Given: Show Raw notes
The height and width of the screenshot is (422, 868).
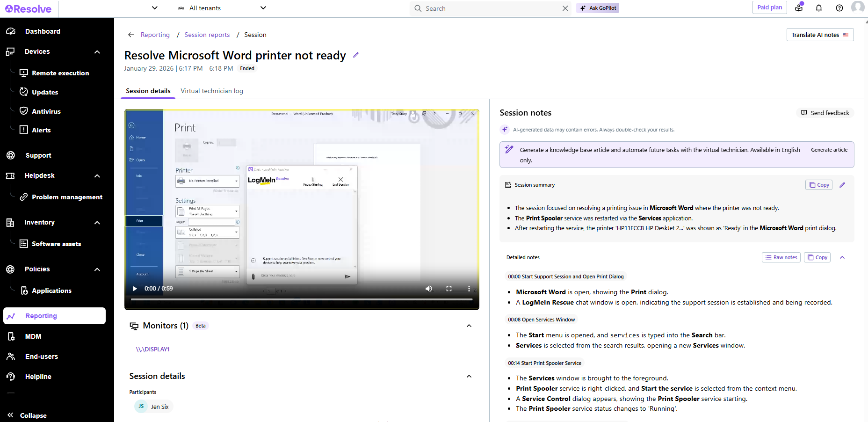Looking at the screenshot, I should (781, 257).
